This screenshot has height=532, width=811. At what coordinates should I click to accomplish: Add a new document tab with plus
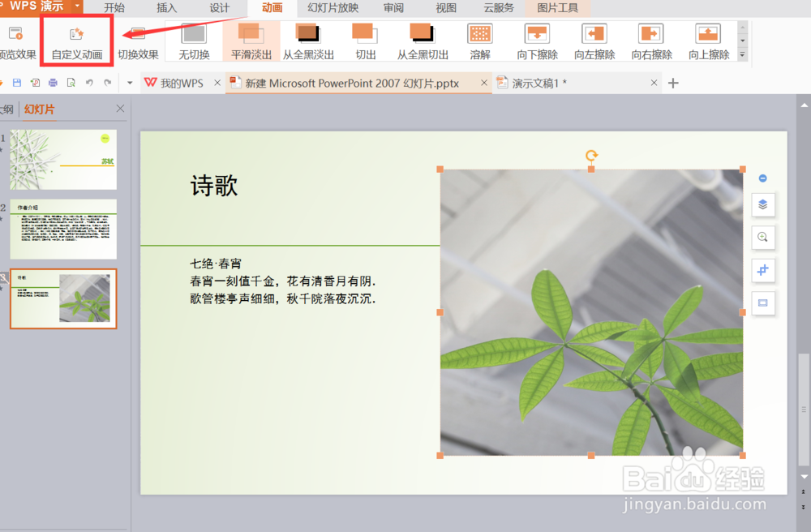click(x=673, y=84)
